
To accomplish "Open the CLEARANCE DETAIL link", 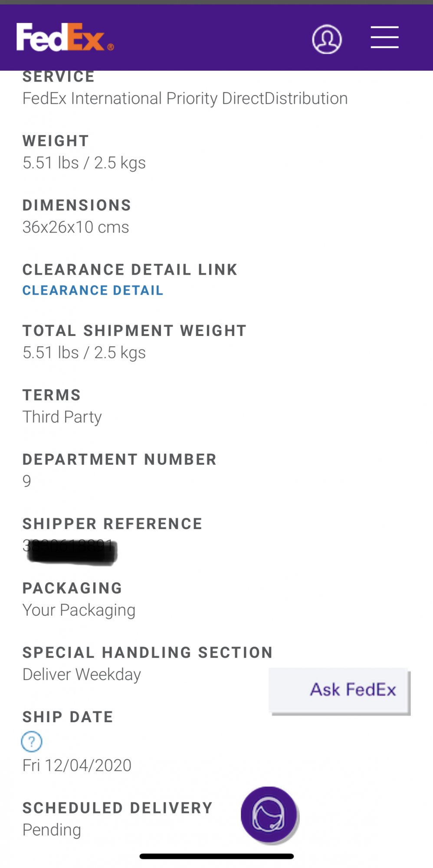I will coord(93,290).
